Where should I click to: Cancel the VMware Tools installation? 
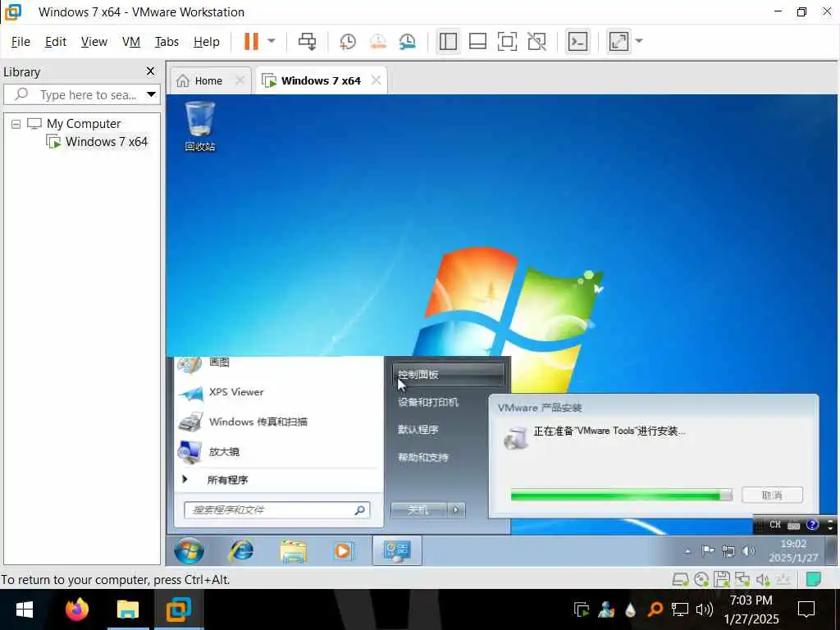(772, 495)
